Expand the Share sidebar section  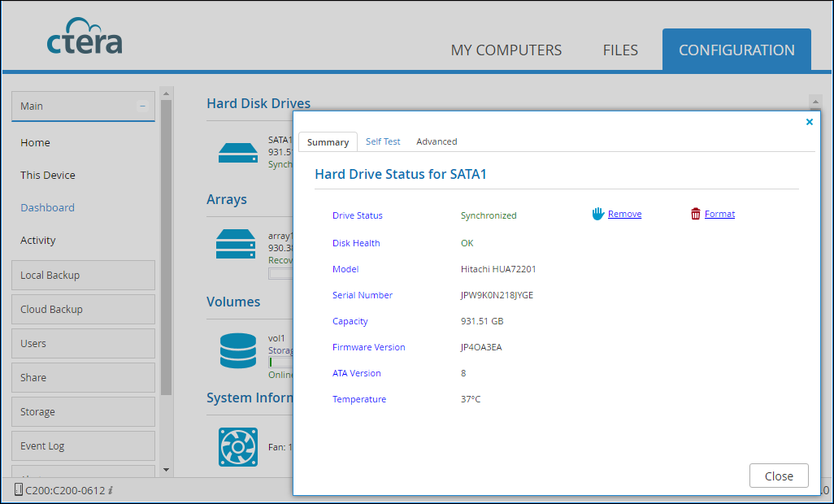pos(84,377)
